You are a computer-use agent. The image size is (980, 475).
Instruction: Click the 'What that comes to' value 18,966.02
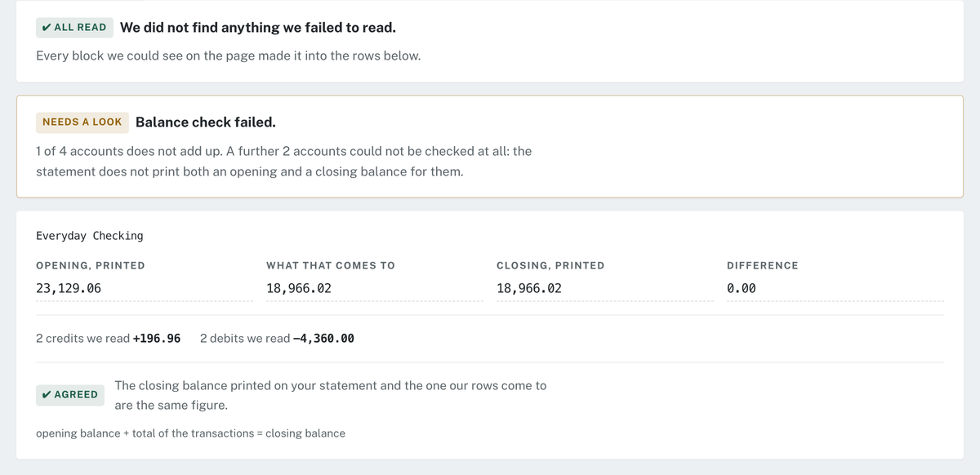tap(299, 288)
